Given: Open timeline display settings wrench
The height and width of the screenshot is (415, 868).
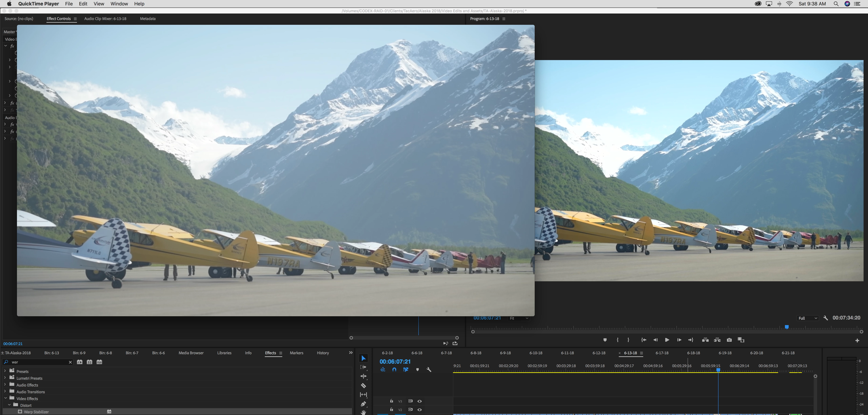Looking at the screenshot, I should click(429, 370).
